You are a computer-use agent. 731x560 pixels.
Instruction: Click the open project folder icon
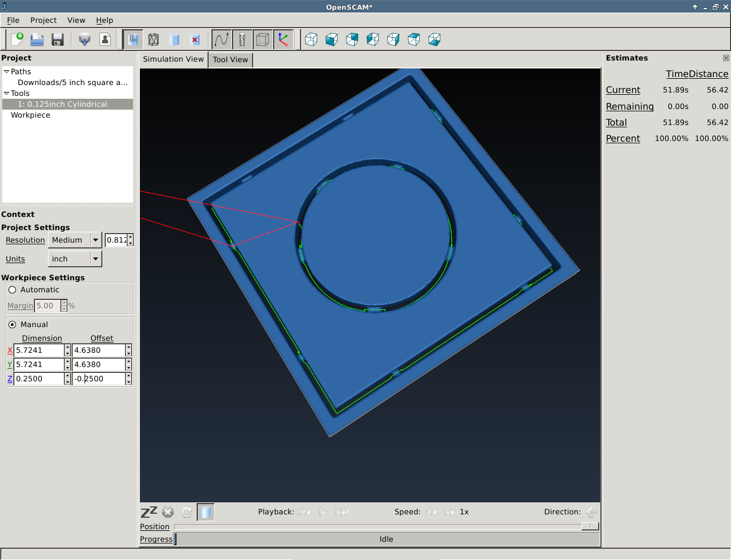click(37, 39)
